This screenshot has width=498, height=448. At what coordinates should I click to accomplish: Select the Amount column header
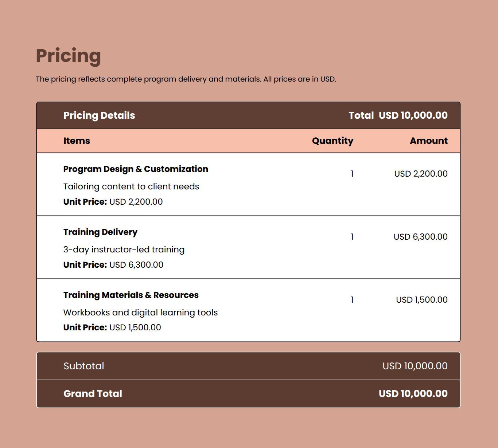pos(428,141)
